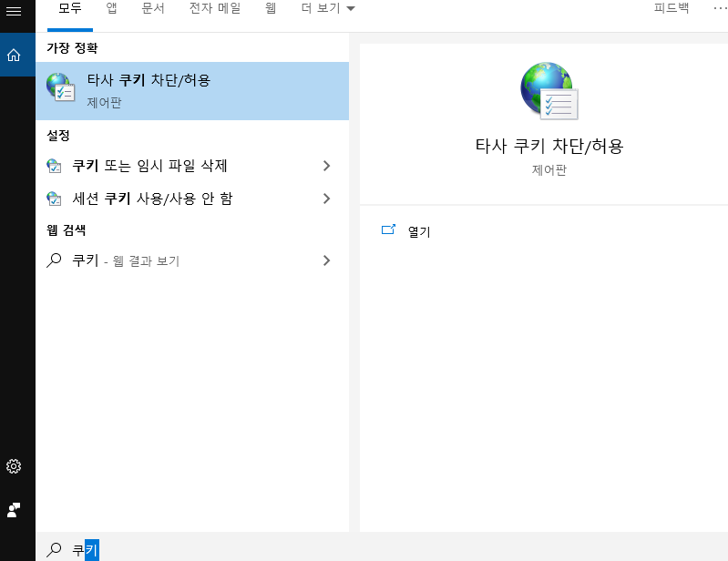Expand chevron for 쿠키 웹 결과 보기
The width and height of the screenshot is (728, 561).
[326, 260]
